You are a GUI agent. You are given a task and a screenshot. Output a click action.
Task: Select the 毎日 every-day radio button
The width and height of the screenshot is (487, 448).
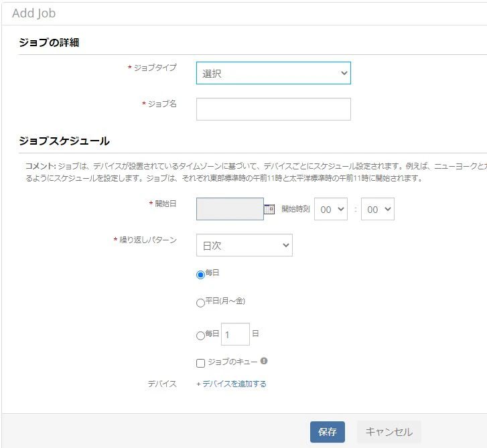click(201, 275)
